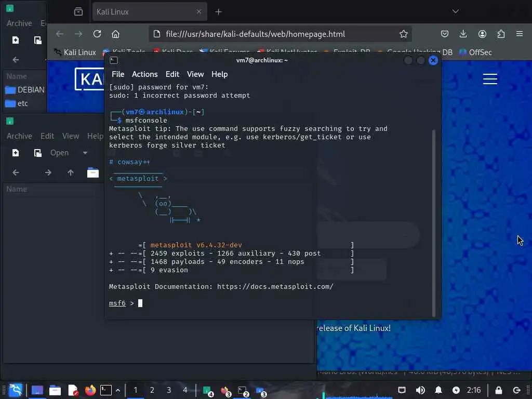
Task: Click the Firefox address bar URL
Action: [x=255, y=34]
